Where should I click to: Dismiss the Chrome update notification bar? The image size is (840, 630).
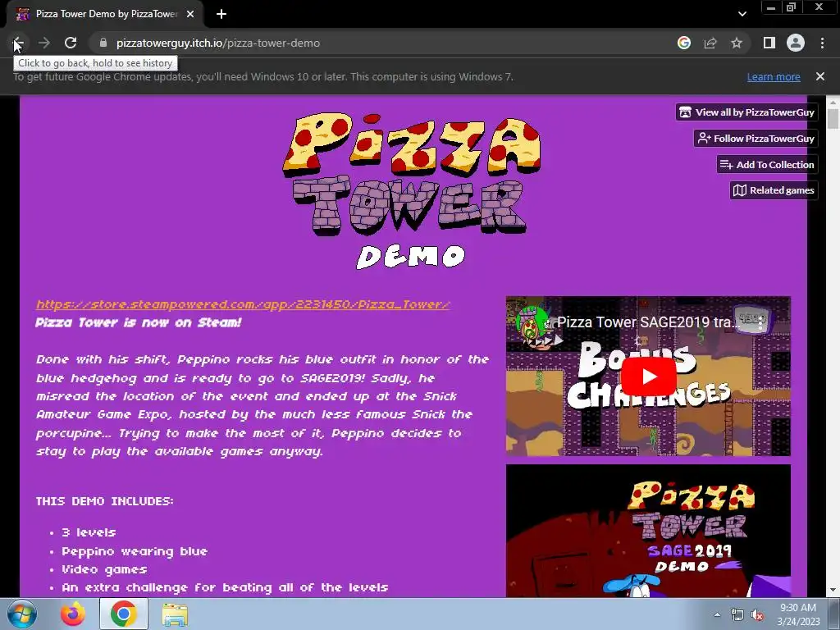click(x=820, y=76)
